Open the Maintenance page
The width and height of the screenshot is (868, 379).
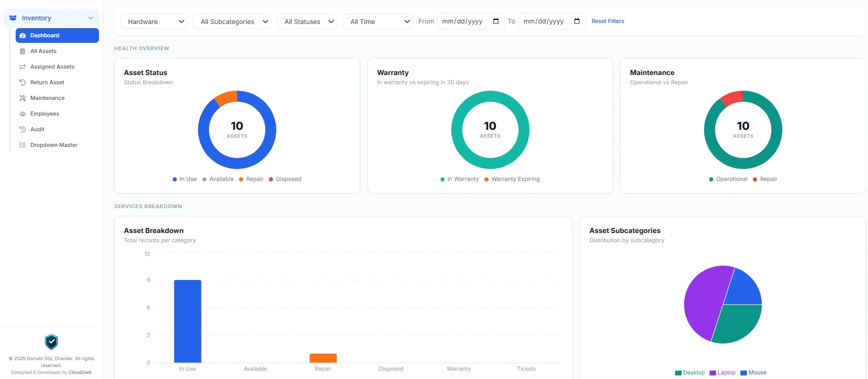(x=57, y=98)
